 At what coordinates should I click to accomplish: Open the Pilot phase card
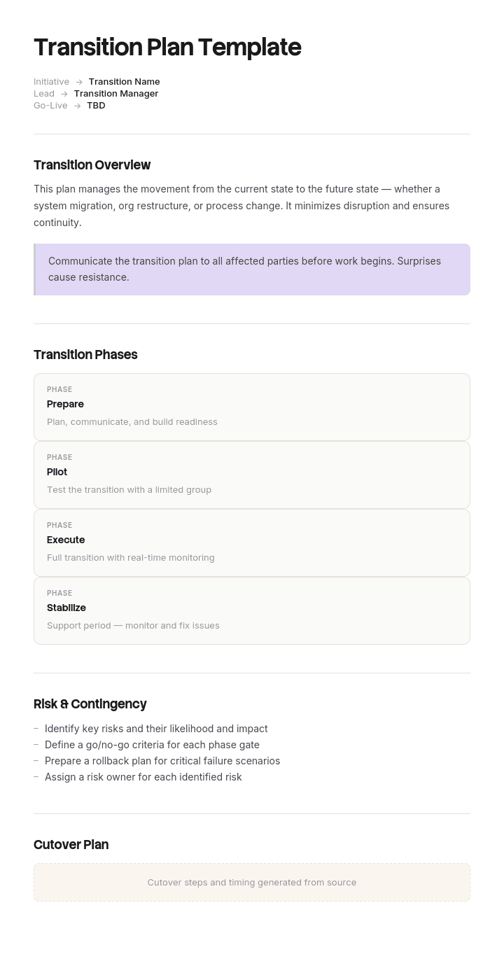[252, 475]
